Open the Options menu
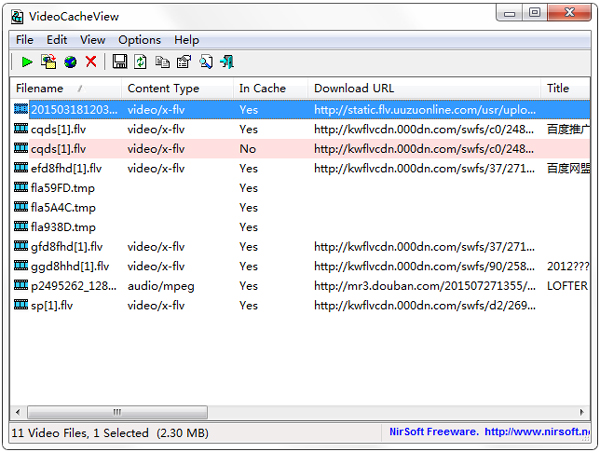 [139, 40]
